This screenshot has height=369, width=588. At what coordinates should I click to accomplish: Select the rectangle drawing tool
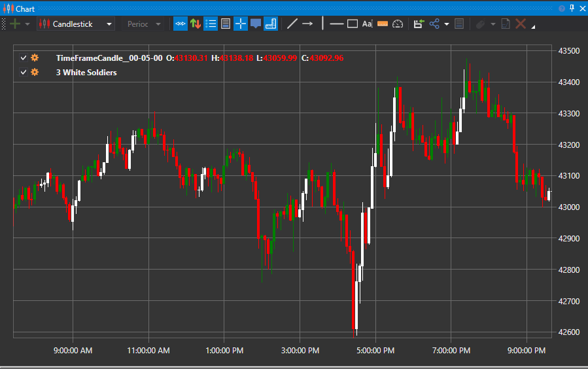(353, 24)
